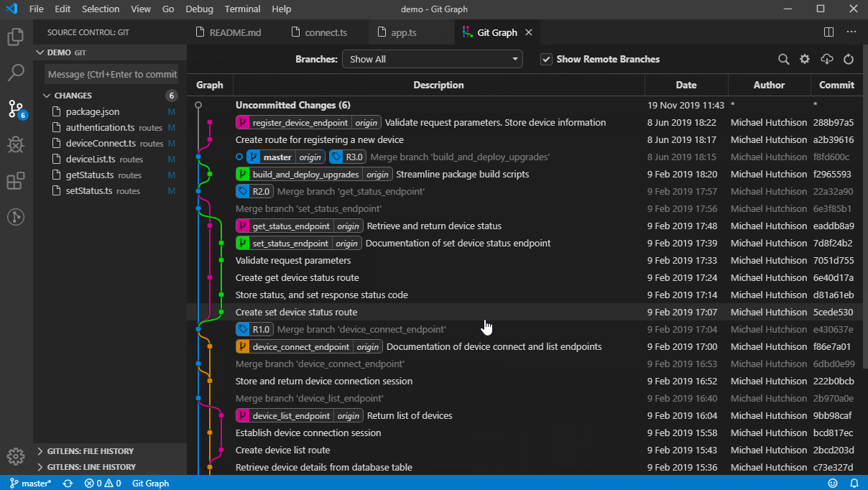This screenshot has height=490, width=868.
Task: Open the Explorer view in activity bar
Action: click(x=16, y=37)
